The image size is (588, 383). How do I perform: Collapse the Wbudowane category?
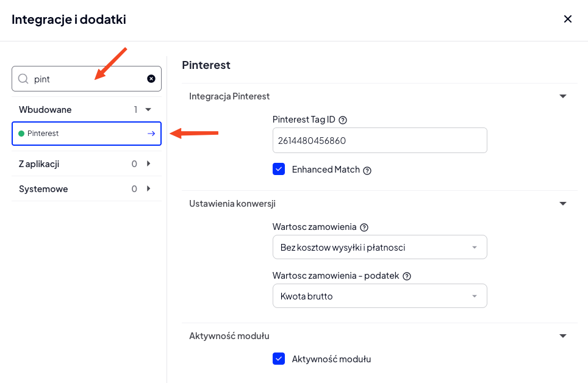tap(148, 110)
